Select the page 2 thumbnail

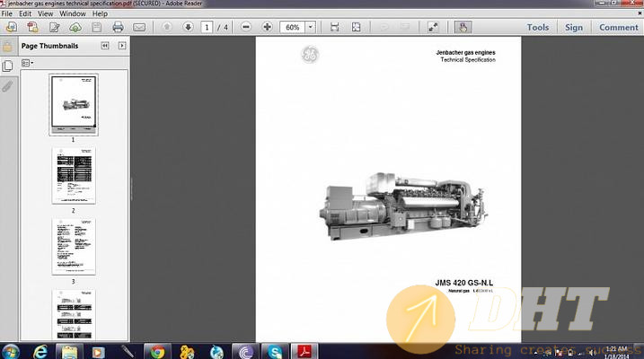pos(74,176)
